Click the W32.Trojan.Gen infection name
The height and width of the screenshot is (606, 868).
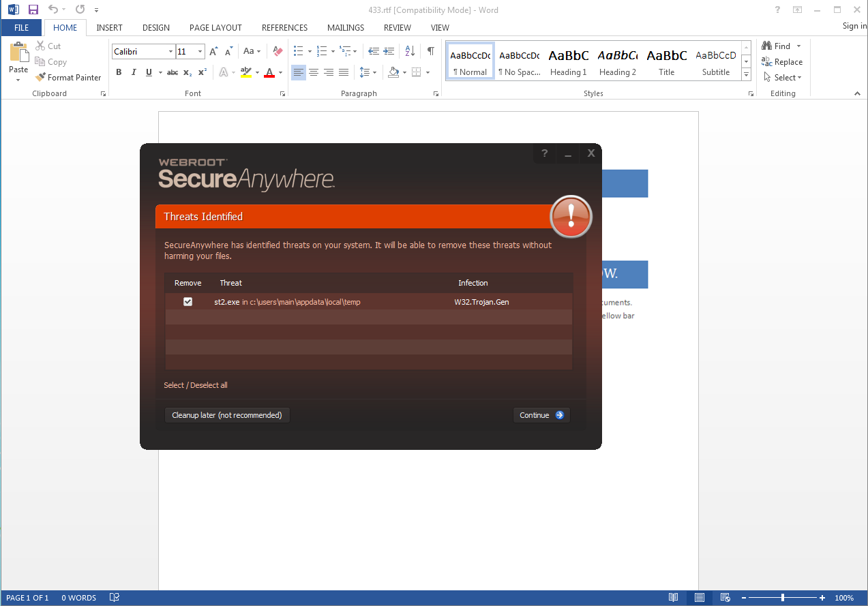(x=481, y=301)
